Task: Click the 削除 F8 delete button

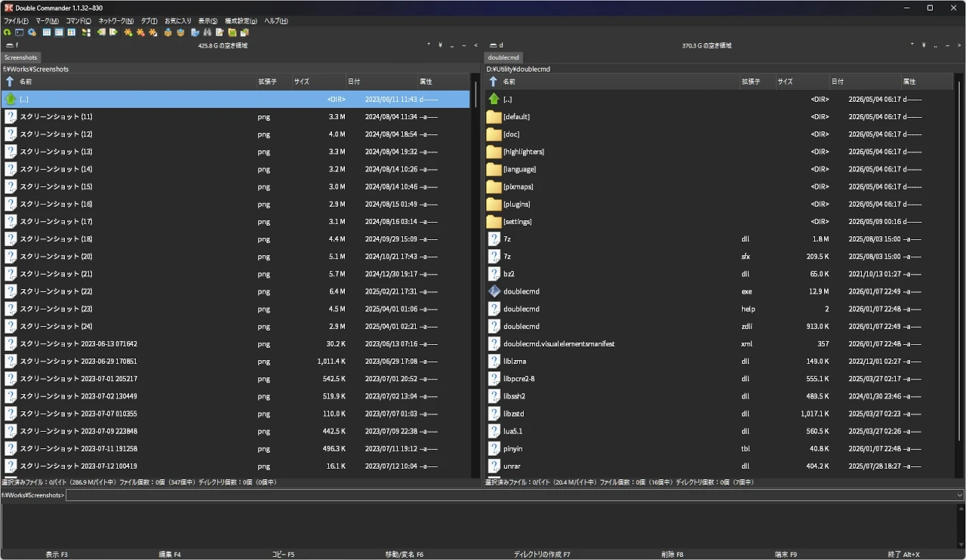Action: 672,555
